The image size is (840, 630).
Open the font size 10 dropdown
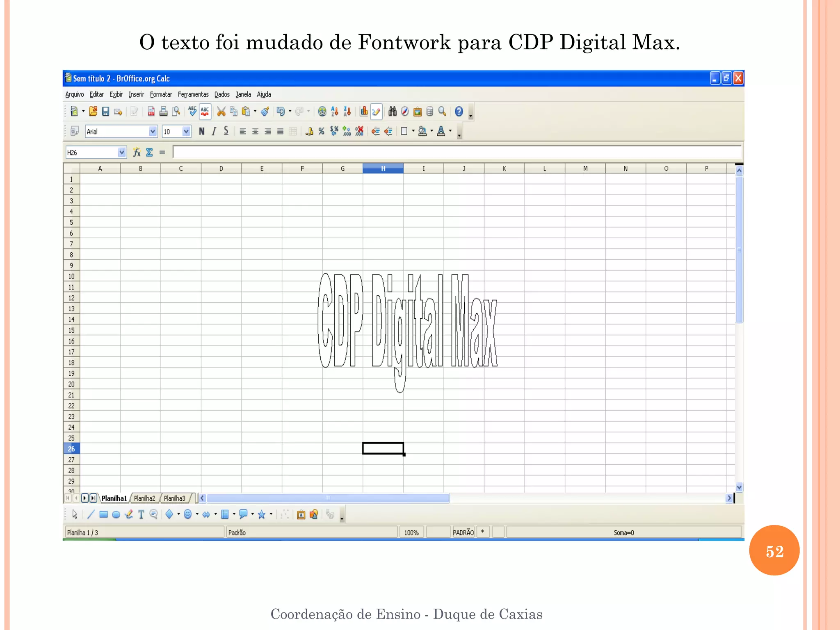(186, 131)
